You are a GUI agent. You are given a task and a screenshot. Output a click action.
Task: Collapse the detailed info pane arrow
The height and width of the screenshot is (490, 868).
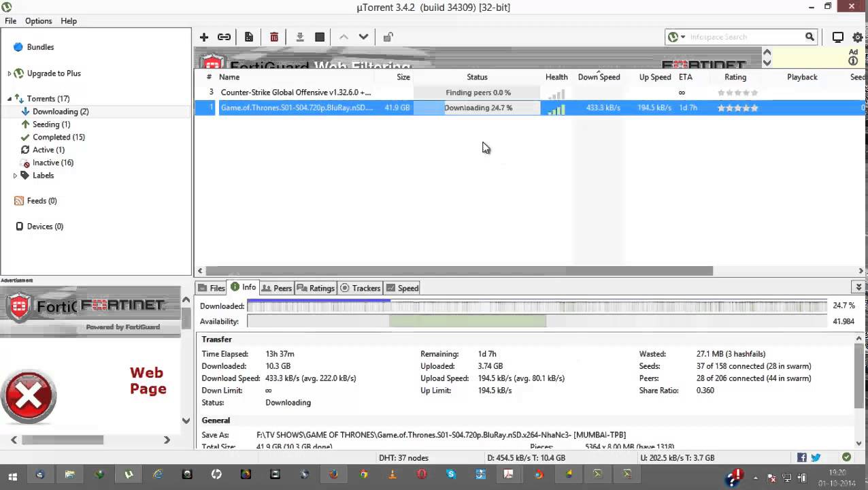[858, 287]
